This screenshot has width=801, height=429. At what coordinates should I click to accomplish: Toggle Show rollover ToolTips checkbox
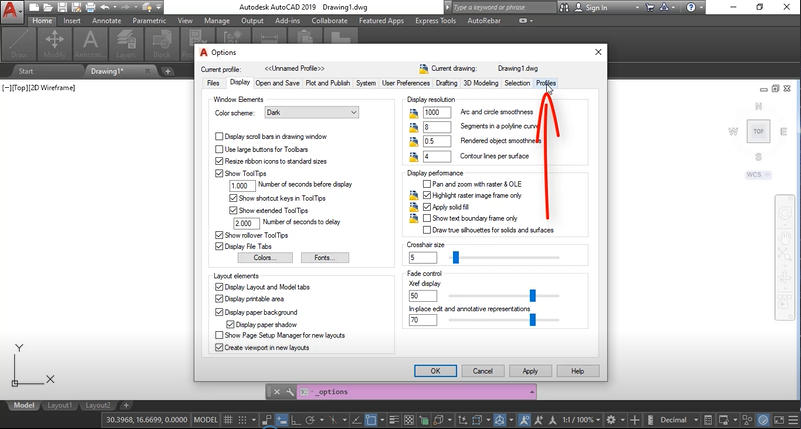pos(219,235)
